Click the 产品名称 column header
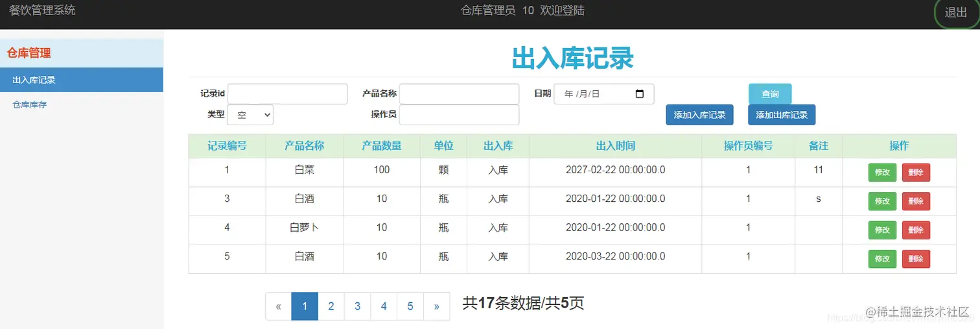The image size is (980, 329). tap(304, 146)
